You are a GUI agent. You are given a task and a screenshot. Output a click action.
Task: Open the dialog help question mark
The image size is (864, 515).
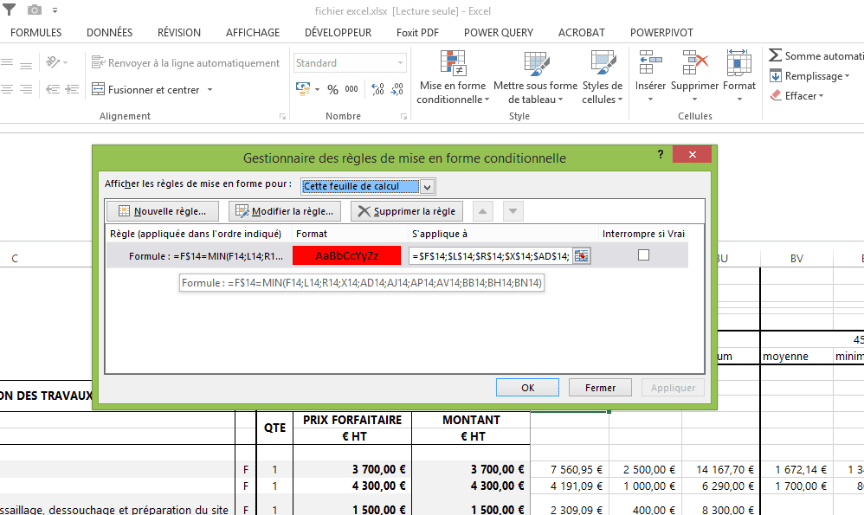coord(660,155)
